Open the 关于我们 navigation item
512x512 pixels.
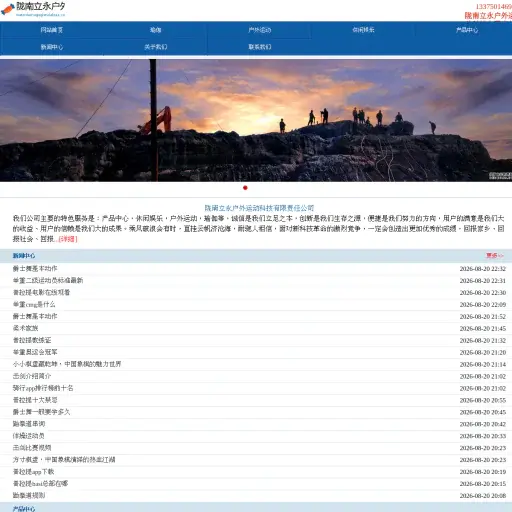click(x=155, y=47)
